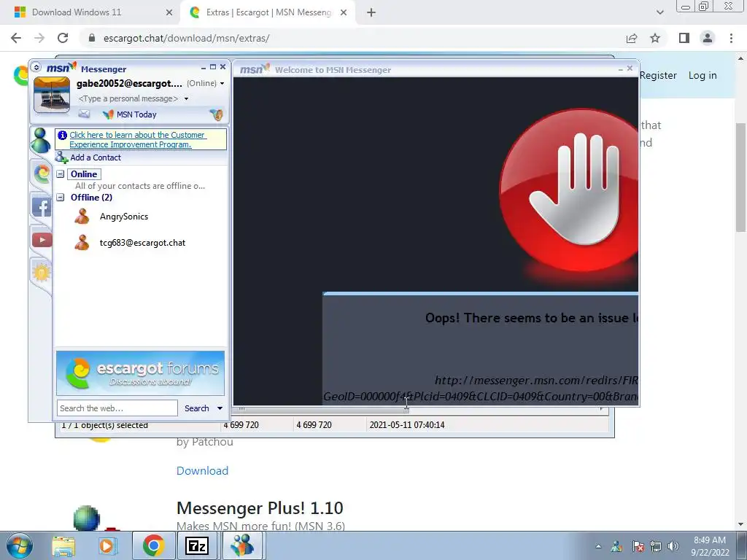Open the Customer Experience Improvement Program link
The width and height of the screenshot is (747, 560).
point(137,139)
